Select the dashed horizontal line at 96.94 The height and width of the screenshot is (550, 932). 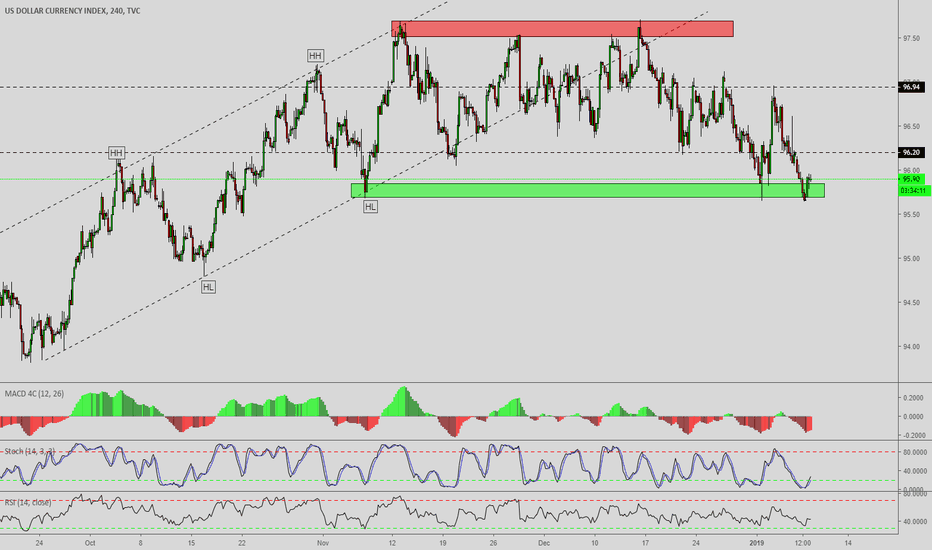pyautogui.click(x=449, y=87)
